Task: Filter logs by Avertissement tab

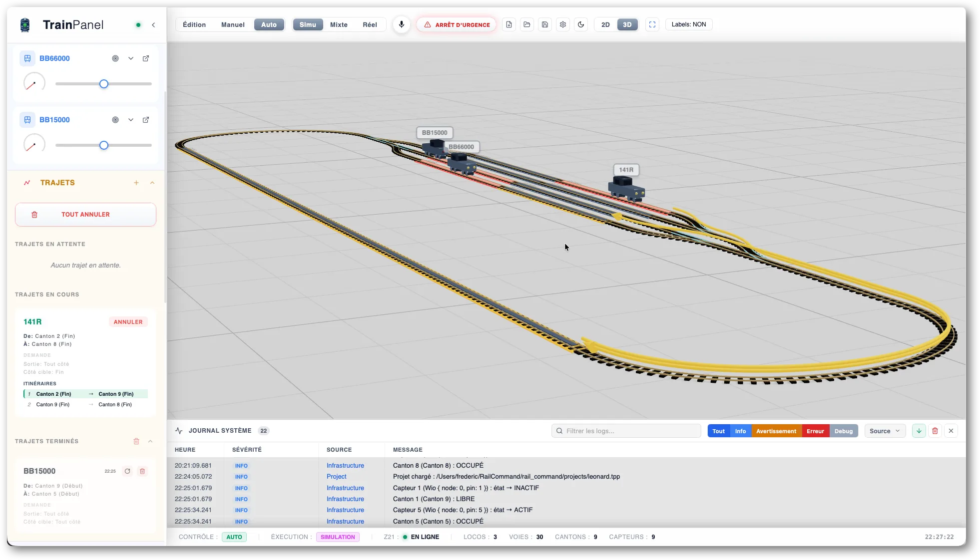Action: pyautogui.click(x=776, y=431)
